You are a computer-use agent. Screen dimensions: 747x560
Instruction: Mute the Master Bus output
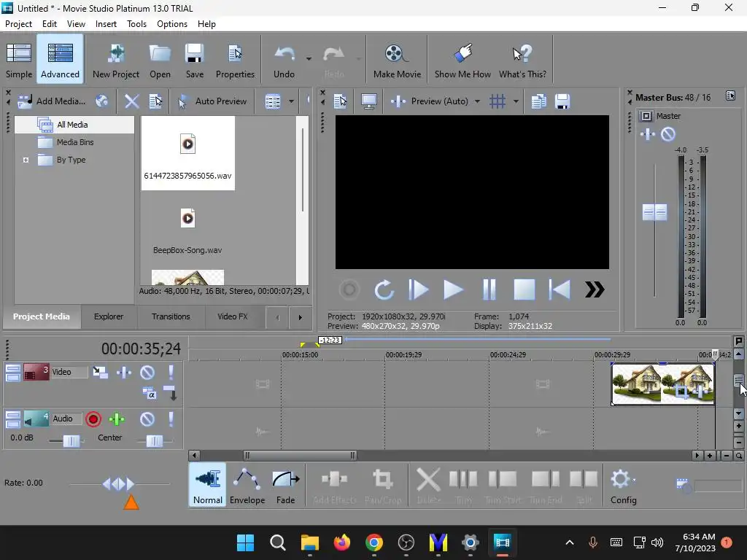tap(668, 134)
